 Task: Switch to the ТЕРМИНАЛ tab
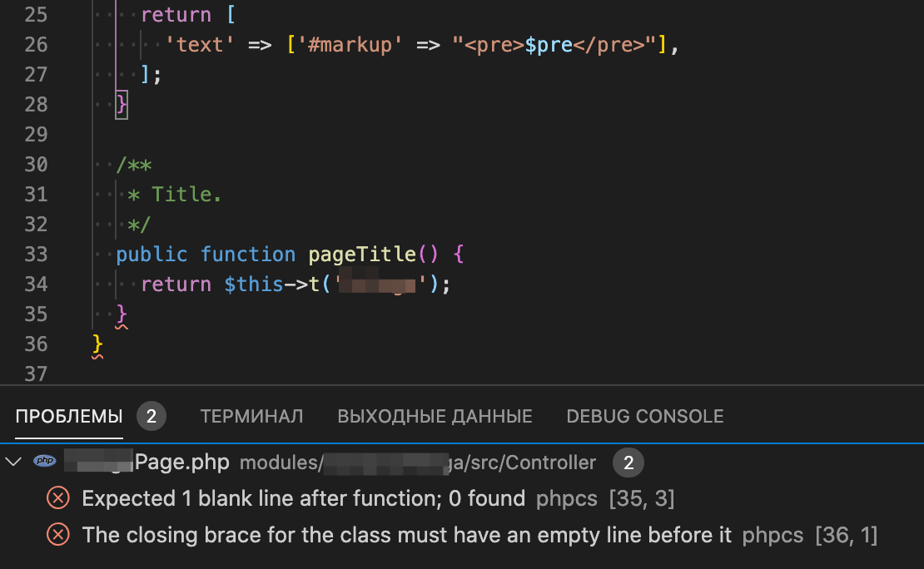coord(251,417)
